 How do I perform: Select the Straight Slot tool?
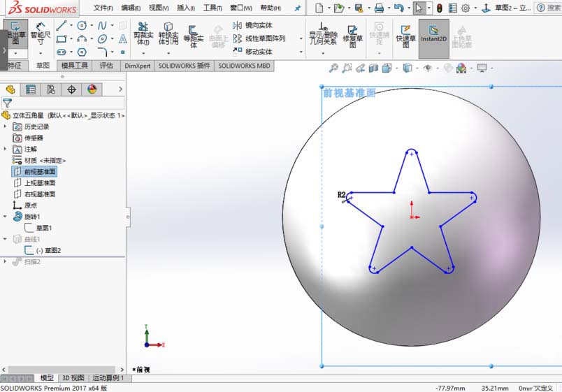coord(62,52)
